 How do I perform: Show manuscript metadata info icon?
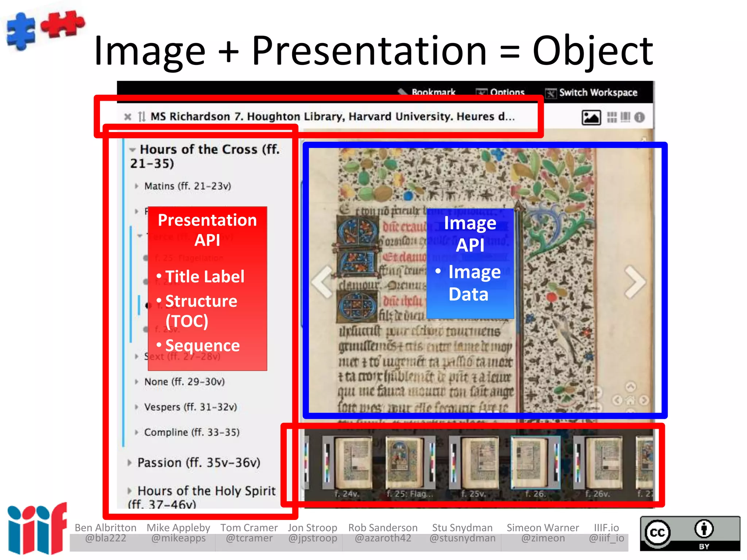[639, 117]
